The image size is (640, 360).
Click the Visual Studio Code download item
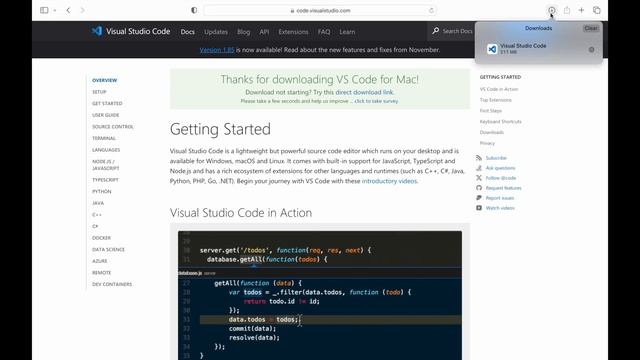pos(539,49)
